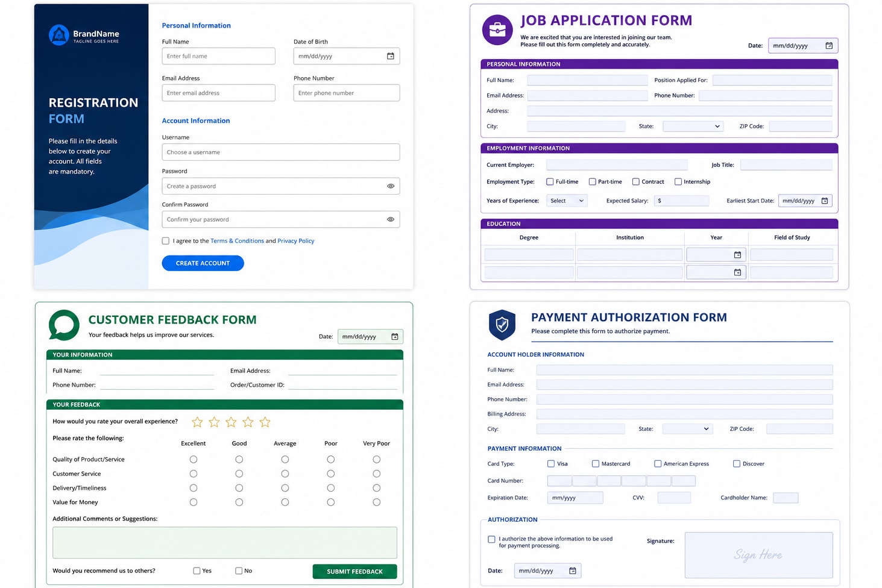Click the PAYMENT INFORMATION heading
Image resolution: width=882 pixels, height=588 pixels.
(524, 449)
